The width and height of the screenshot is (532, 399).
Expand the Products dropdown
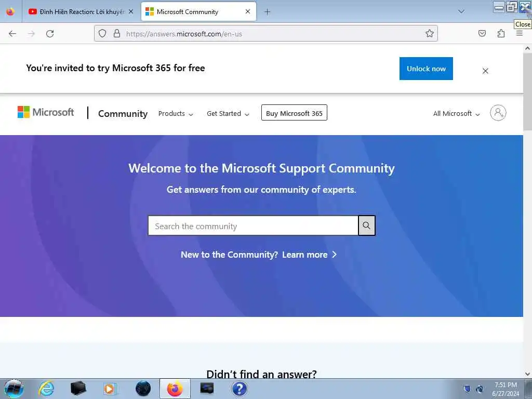point(176,114)
